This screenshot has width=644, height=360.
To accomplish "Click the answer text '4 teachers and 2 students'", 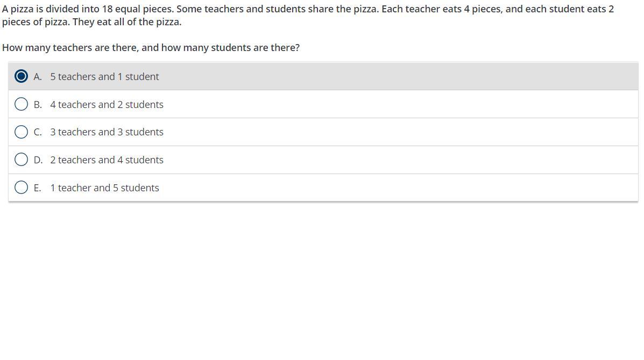I will pyautogui.click(x=107, y=105).
